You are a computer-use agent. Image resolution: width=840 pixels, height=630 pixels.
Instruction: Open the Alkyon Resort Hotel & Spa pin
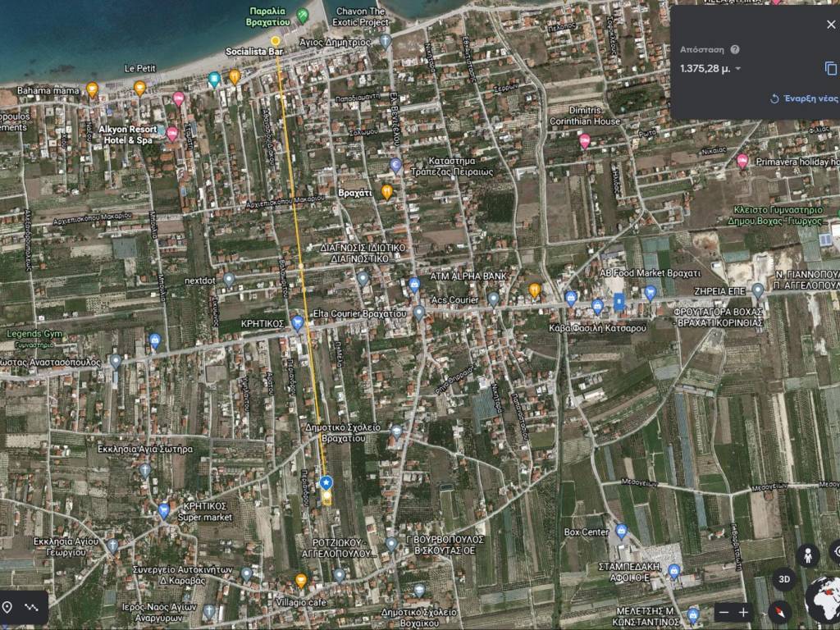click(x=172, y=133)
